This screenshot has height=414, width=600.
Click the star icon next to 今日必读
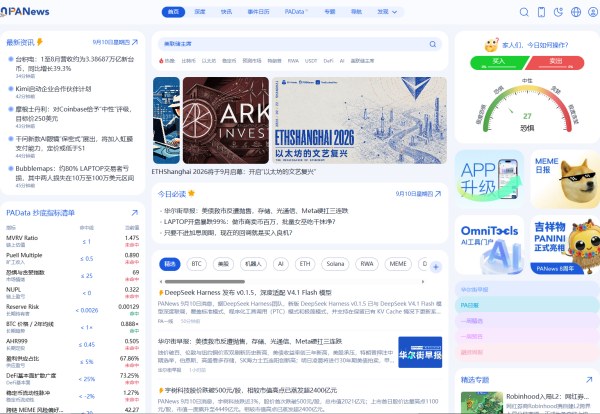[191, 193]
